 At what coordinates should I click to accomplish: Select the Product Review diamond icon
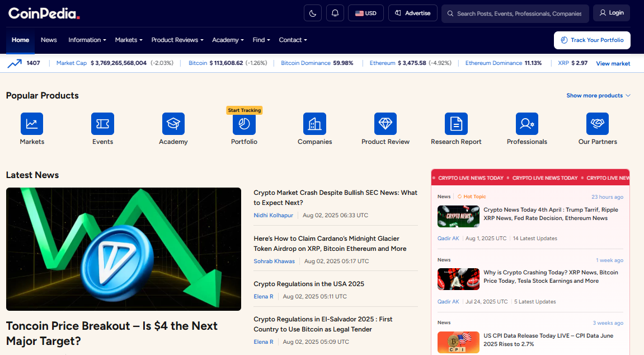click(x=385, y=124)
